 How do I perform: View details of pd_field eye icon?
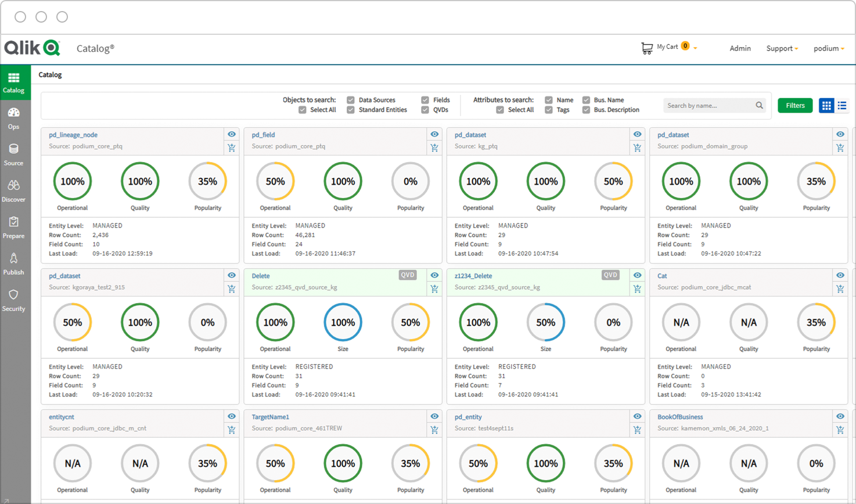(434, 134)
